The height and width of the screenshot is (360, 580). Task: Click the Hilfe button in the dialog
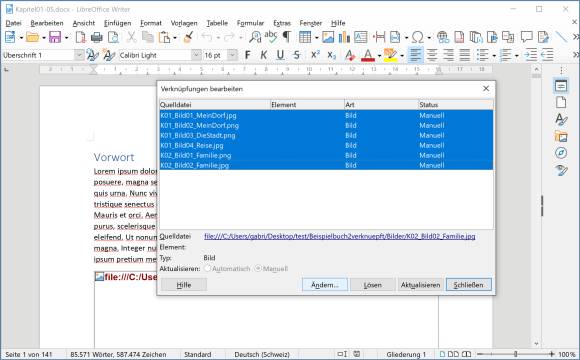(x=184, y=285)
